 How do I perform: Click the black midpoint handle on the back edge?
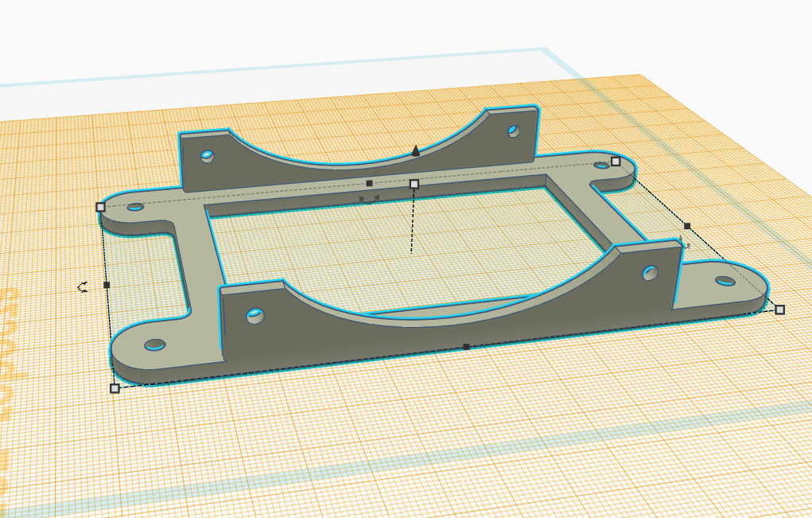[369, 183]
